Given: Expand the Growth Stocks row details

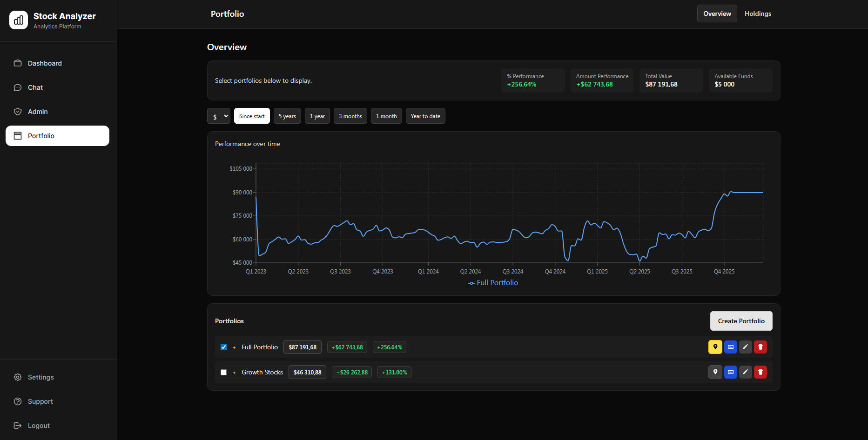Looking at the screenshot, I should pyautogui.click(x=234, y=372).
